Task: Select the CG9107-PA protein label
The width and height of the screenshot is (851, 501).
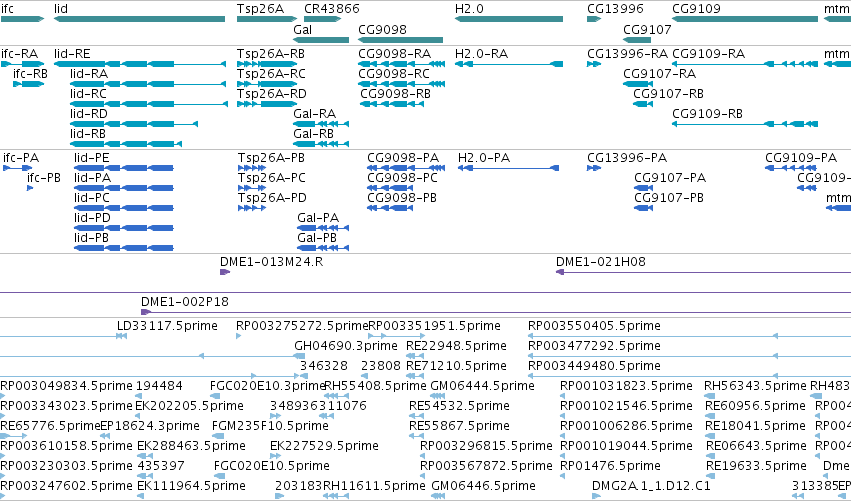Action: pos(670,178)
